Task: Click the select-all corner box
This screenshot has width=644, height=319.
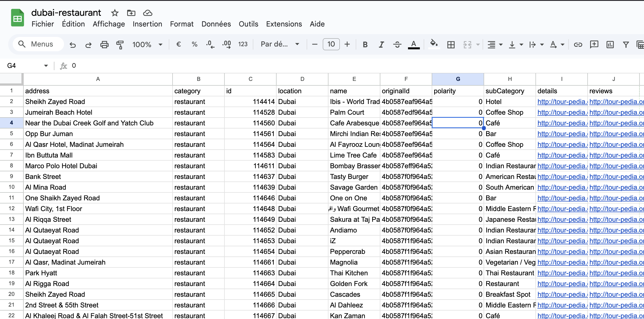Action: coord(11,79)
